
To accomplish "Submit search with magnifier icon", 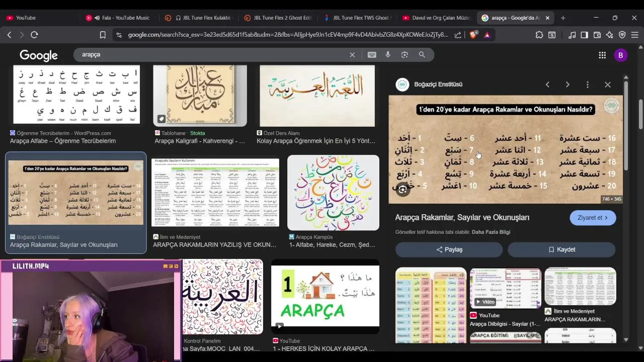I will coord(422,55).
